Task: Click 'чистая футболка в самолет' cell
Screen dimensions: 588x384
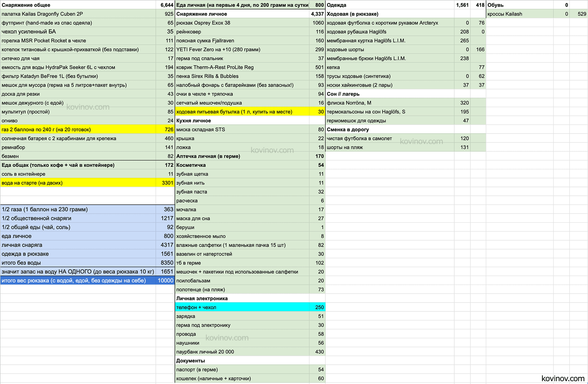Action: [x=390, y=138]
